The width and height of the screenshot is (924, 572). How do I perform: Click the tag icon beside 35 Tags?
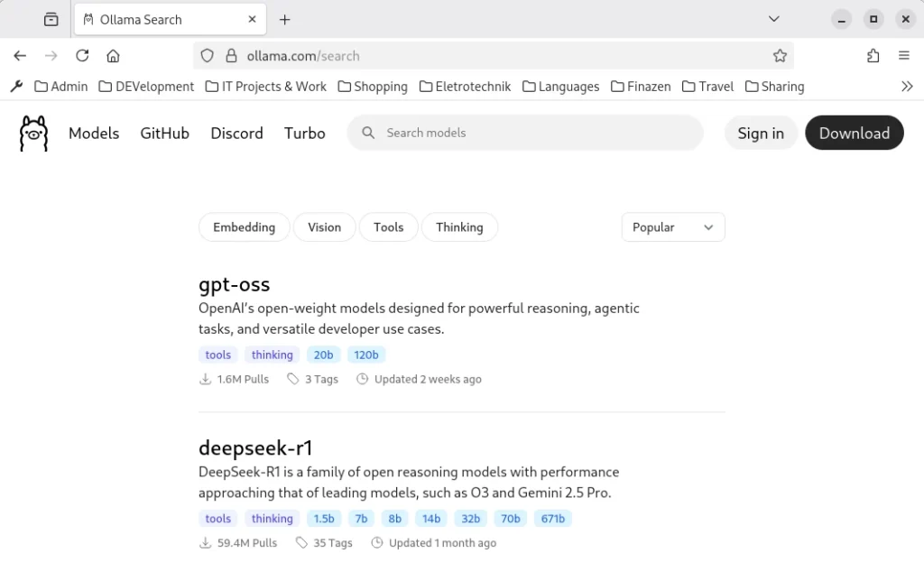[x=301, y=542]
